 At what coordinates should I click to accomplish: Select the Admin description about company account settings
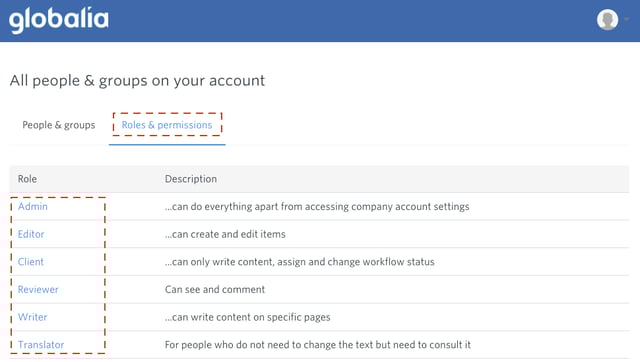click(317, 207)
